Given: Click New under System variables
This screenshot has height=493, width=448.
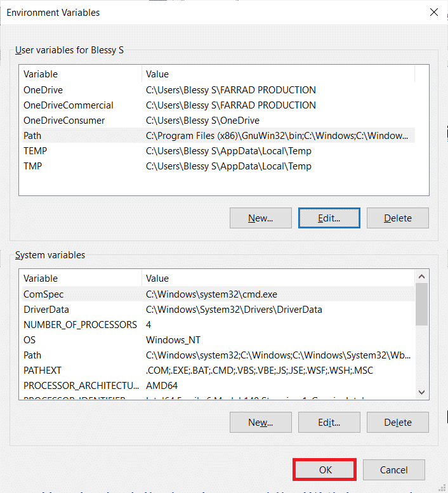Looking at the screenshot, I should [x=261, y=423].
